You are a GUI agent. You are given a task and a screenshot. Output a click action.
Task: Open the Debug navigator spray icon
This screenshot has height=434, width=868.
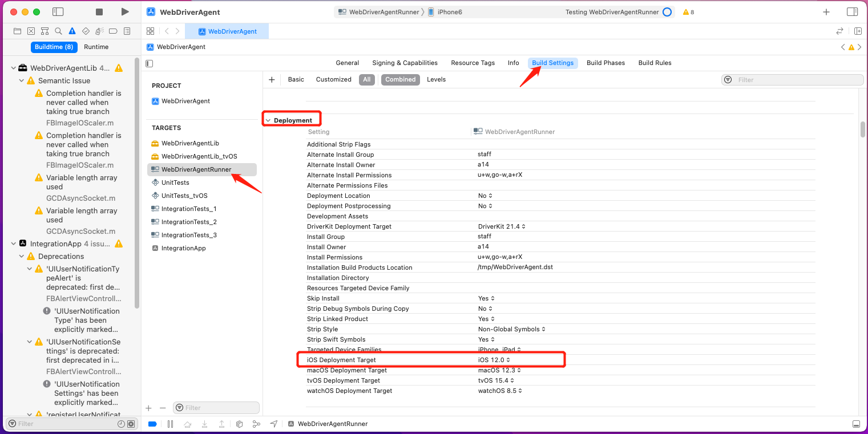(99, 31)
